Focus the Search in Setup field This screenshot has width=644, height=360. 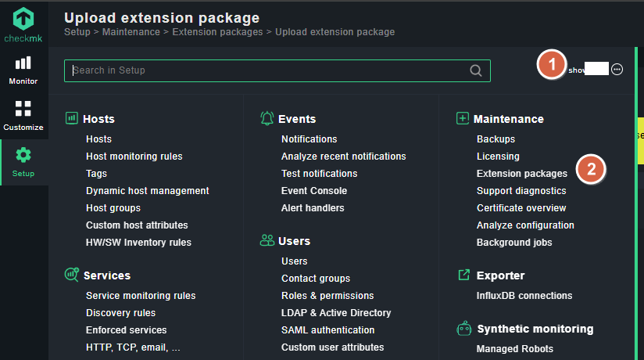pos(266,70)
